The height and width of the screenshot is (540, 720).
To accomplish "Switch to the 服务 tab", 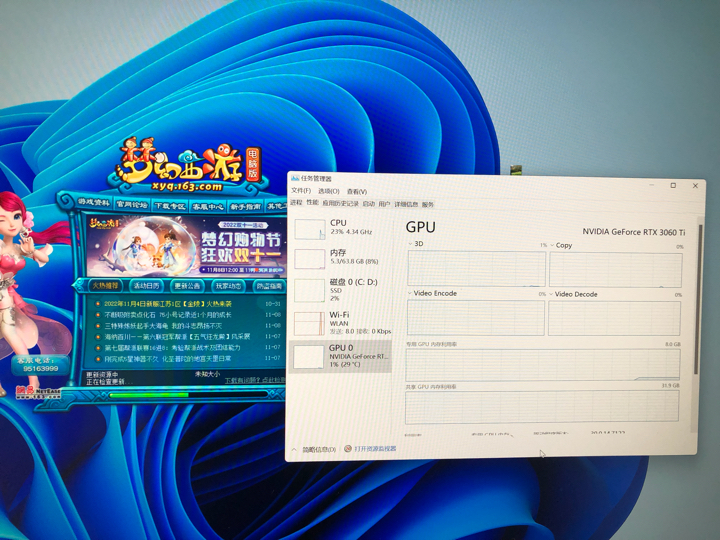I will pyautogui.click(x=428, y=205).
